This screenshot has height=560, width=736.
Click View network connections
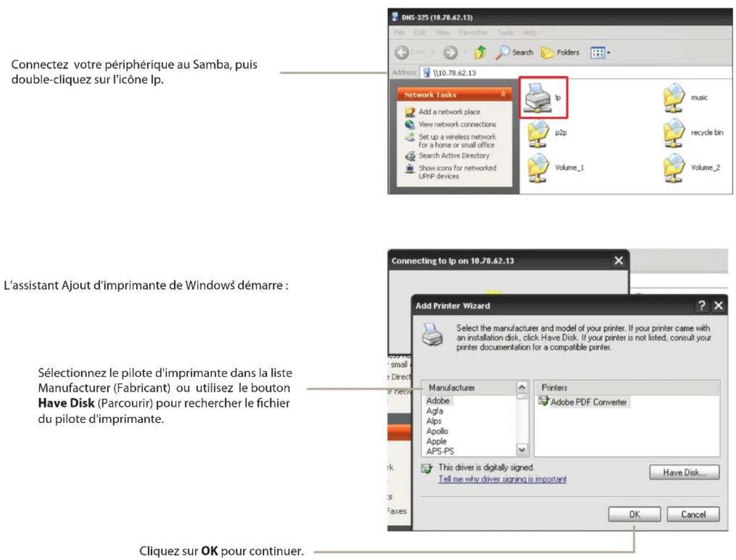coord(457,124)
